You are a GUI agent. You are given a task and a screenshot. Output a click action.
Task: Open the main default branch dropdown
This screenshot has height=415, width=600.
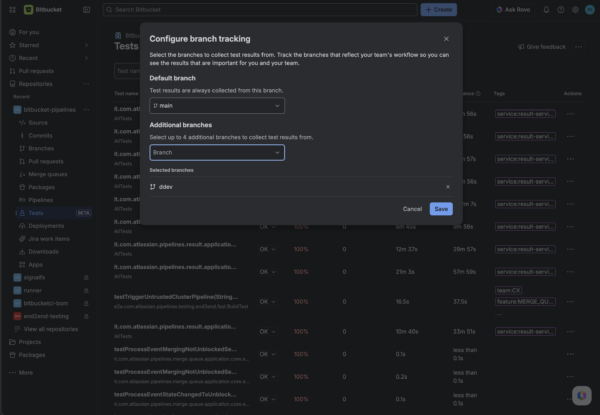click(x=217, y=106)
